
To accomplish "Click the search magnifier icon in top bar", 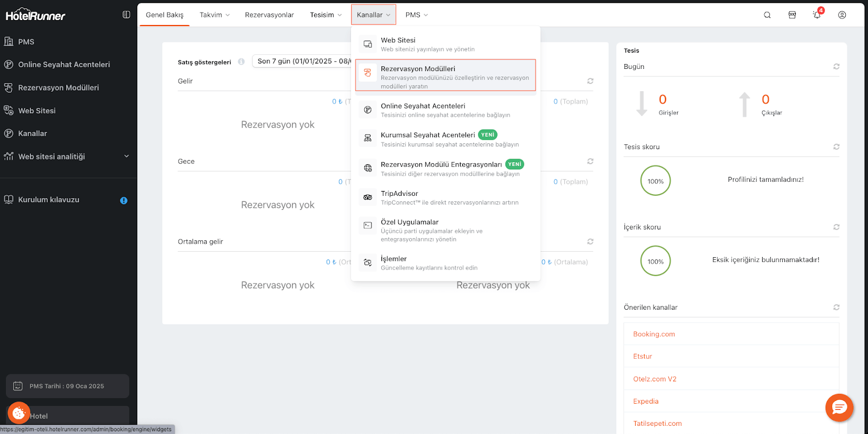I will (x=767, y=15).
